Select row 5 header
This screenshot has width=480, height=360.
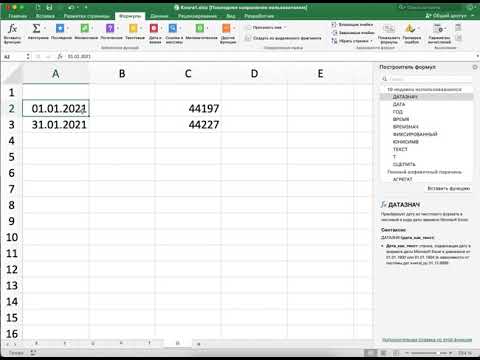[11, 157]
